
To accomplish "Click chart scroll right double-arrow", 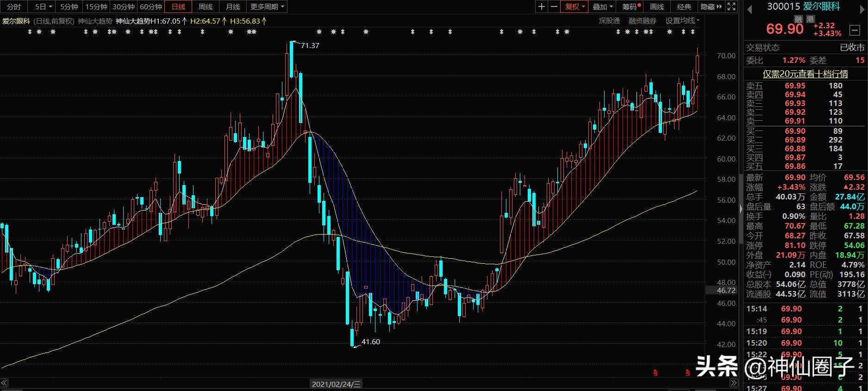I will 734,383.
